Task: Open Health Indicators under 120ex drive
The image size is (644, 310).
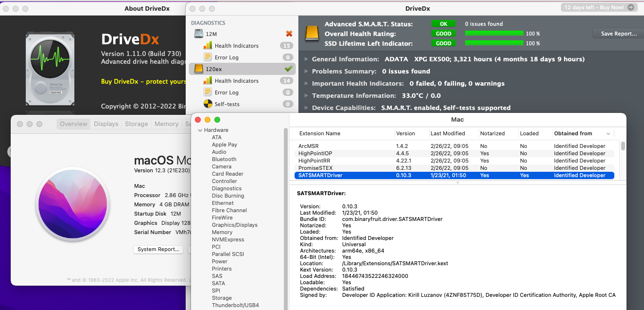Action: coord(237,81)
